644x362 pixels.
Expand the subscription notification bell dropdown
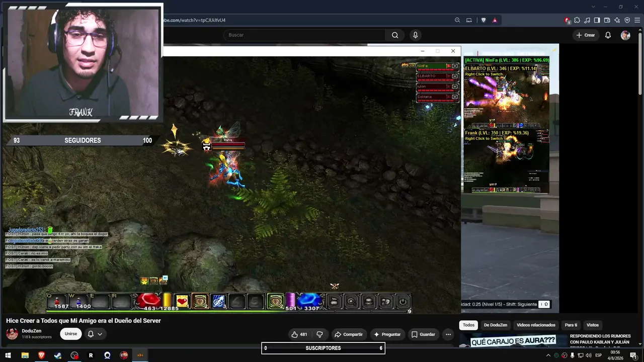click(95, 334)
